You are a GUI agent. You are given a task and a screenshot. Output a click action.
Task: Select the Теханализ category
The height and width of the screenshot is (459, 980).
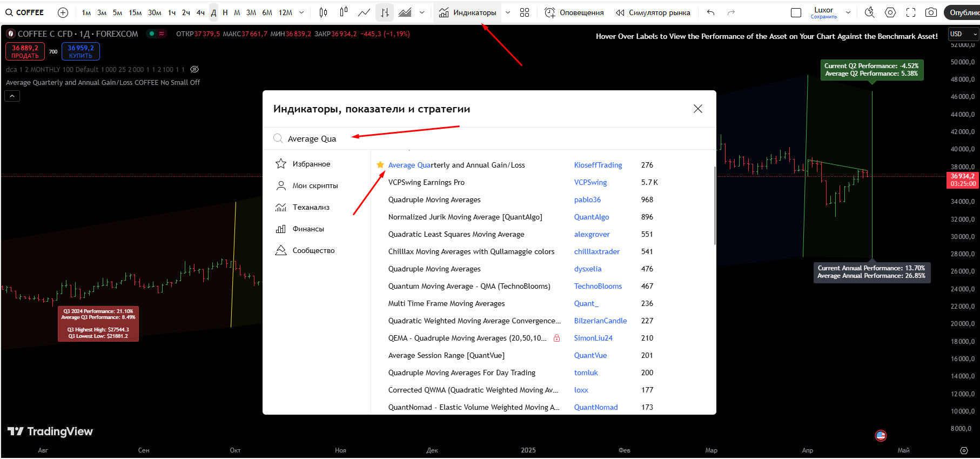click(311, 207)
